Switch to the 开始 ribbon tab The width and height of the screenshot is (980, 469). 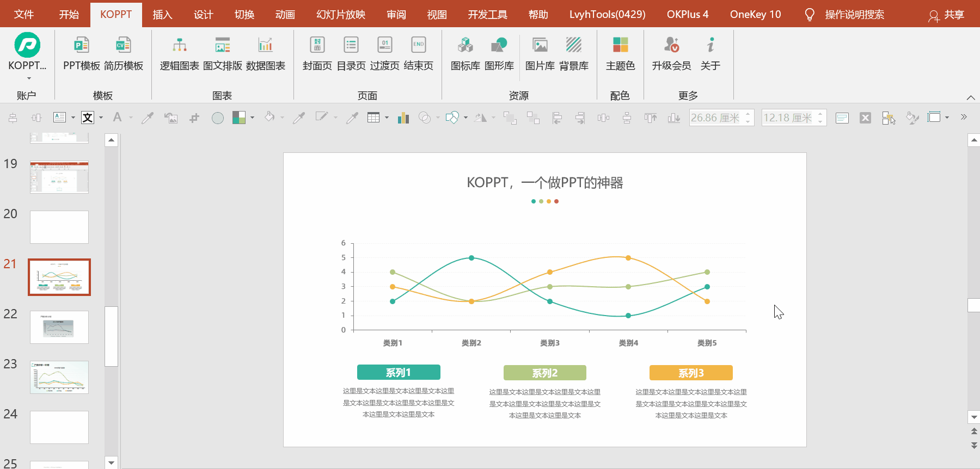(69, 14)
